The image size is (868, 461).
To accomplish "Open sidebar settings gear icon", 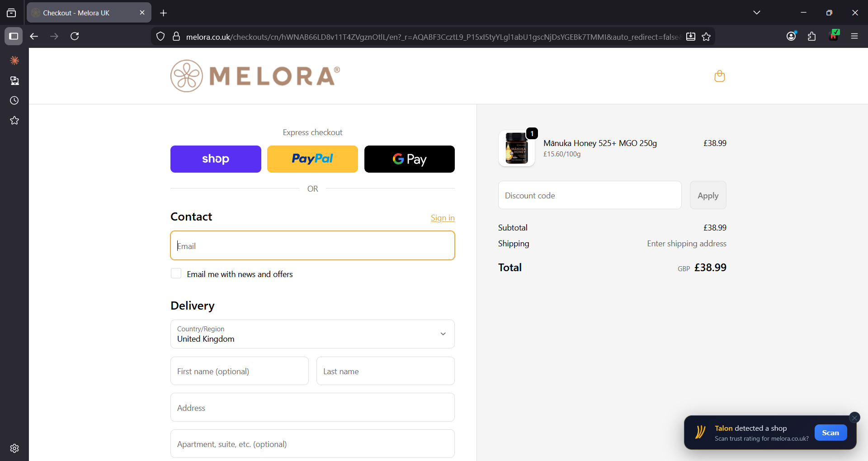I will tap(14, 448).
